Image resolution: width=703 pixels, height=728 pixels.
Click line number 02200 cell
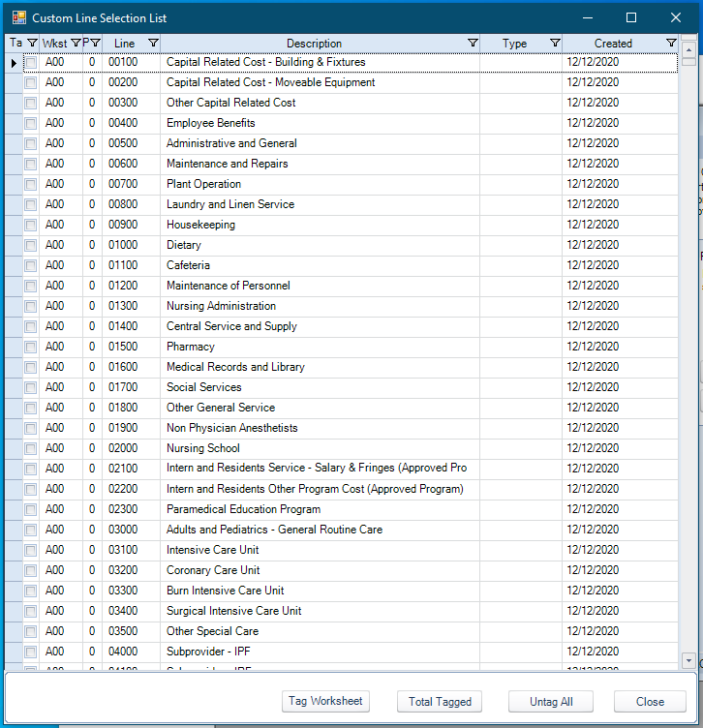(132, 489)
